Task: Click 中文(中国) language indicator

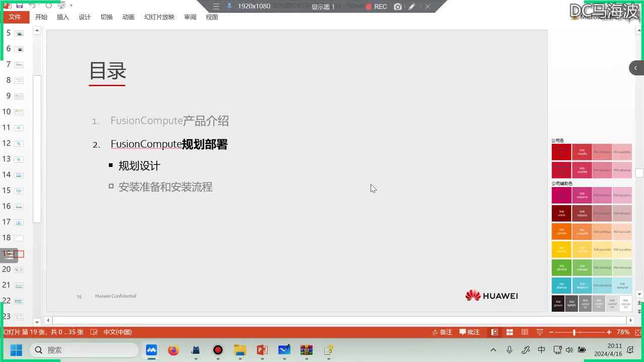Action: tap(118, 332)
